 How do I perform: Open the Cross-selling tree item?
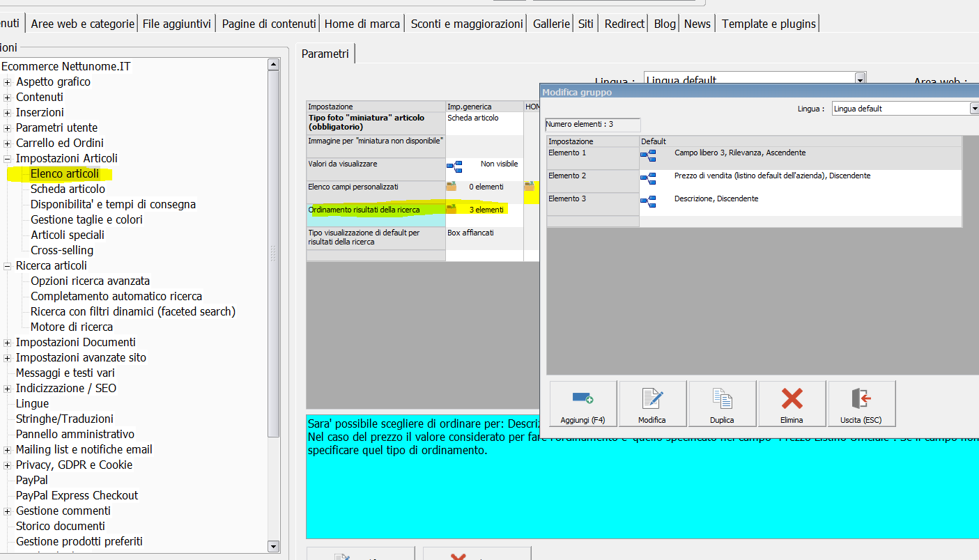[x=62, y=251]
